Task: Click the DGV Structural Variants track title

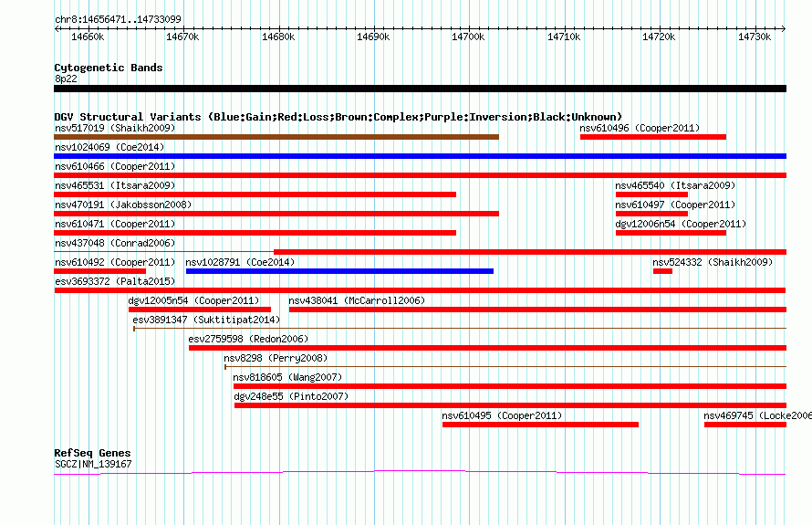Action: click(x=338, y=117)
